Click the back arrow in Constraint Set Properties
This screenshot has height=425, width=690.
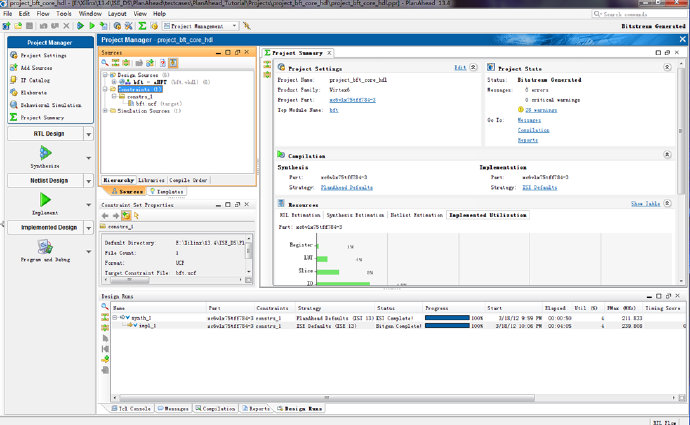(105, 216)
